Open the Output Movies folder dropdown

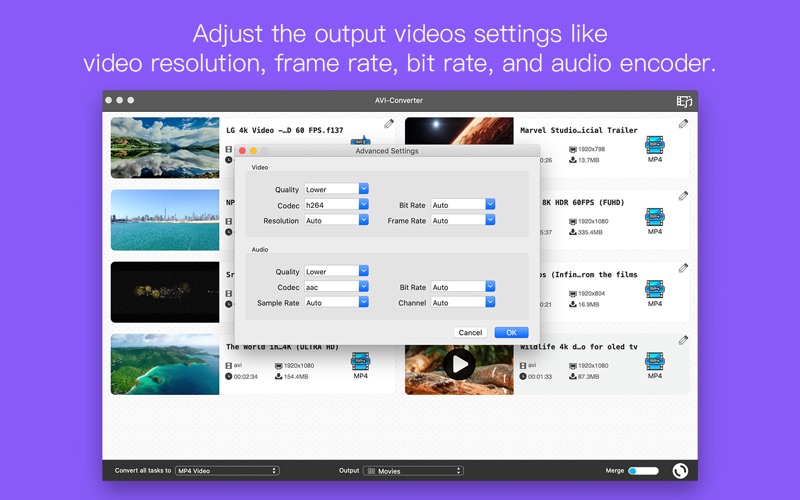(413, 471)
